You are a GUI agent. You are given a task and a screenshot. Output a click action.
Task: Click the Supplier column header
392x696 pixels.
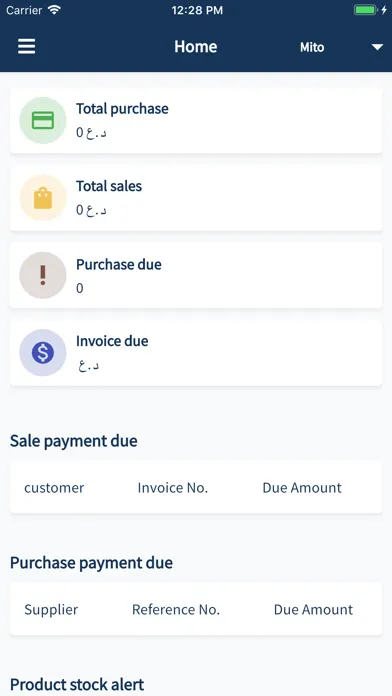(51, 610)
